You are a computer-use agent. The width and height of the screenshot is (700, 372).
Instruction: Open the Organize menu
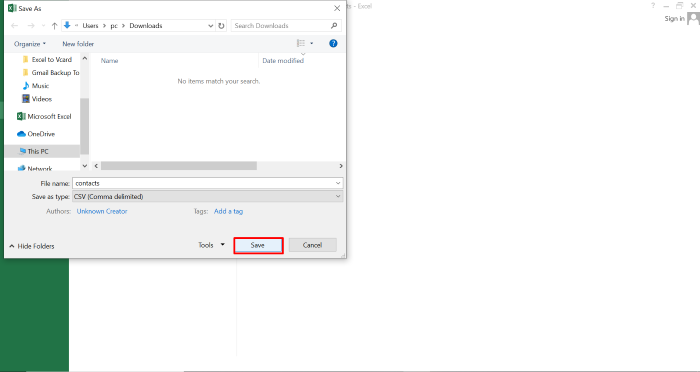30,44
